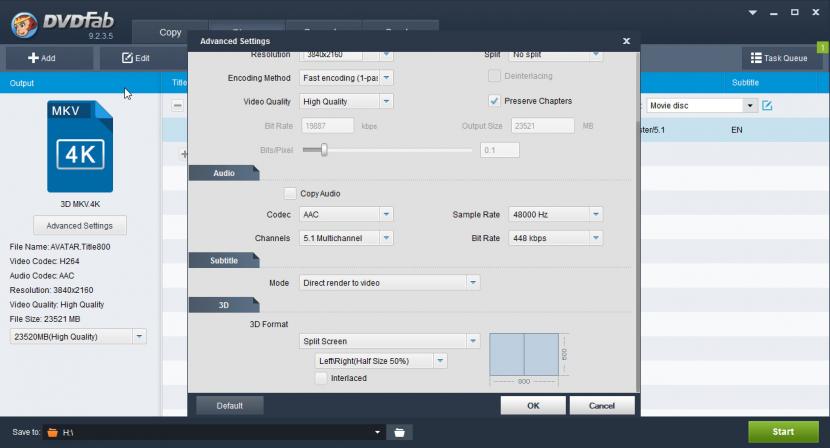Click the edit pencil icon beside Movie disc
Image resolution: width=830 pixels, height=448 pixels.
tap(767, 105)
